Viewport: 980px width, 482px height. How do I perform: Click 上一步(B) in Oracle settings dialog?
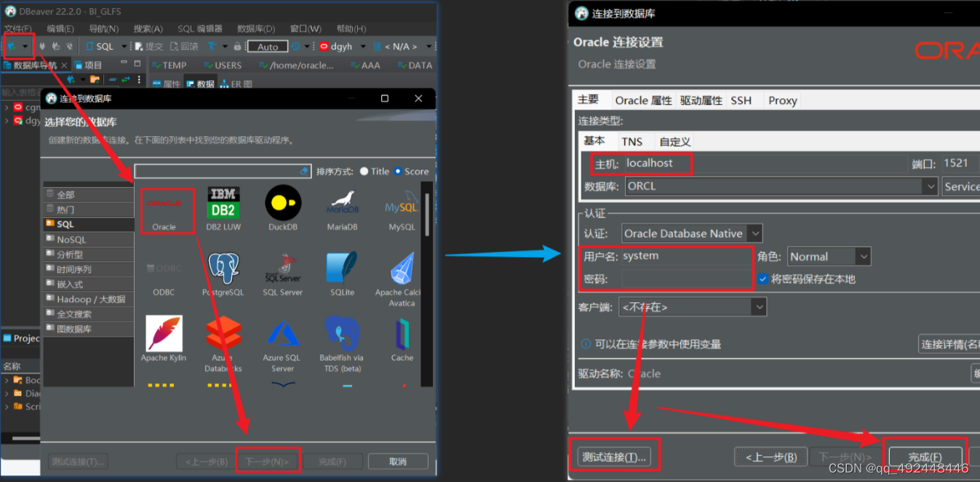click(770, 457)
